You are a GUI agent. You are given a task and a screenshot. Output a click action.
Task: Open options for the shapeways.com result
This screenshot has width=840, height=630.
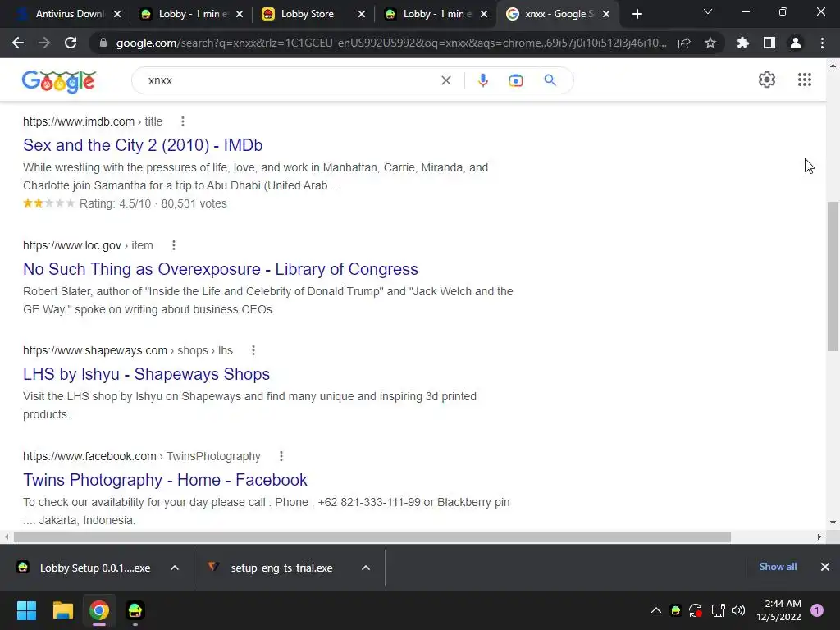pos(253,350)
